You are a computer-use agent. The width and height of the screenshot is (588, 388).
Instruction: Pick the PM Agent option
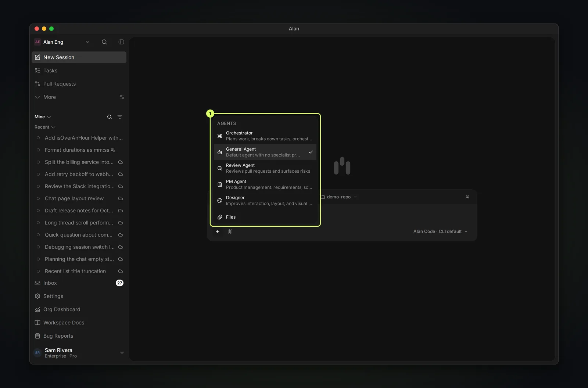265,184
